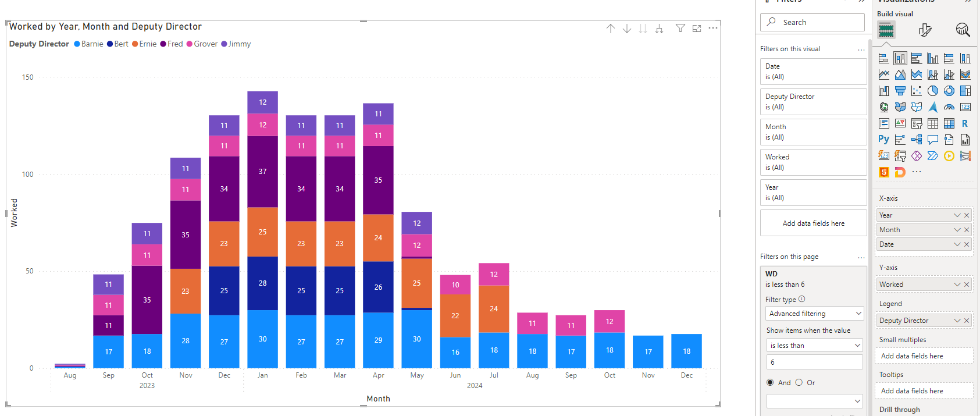The image size is (980, 416).
Task: Select the And radio button
Action: (x=770, y=382)
